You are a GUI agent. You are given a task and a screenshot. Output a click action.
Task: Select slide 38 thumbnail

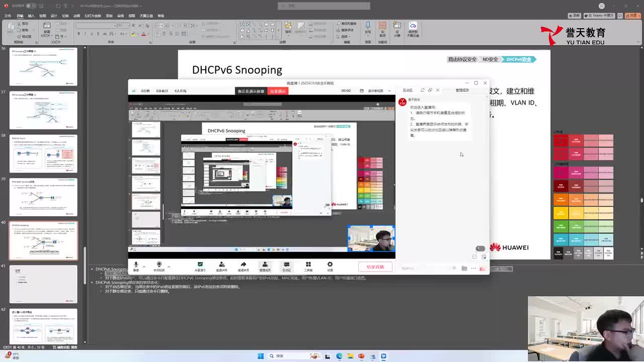coord(43,153)
